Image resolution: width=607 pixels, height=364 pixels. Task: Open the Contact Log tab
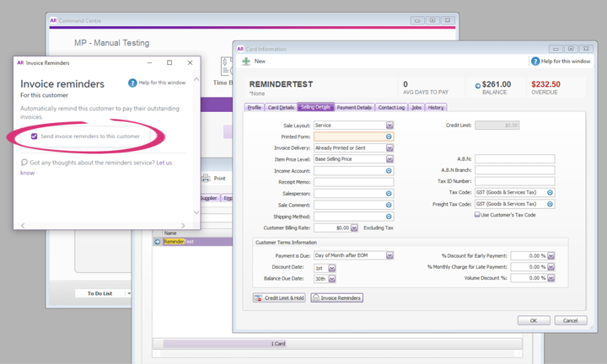(x=391, y=108)
